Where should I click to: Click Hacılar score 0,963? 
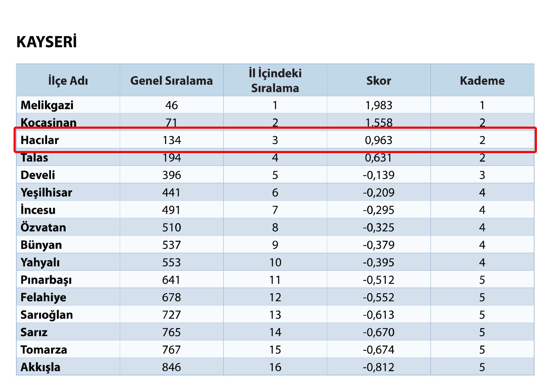[x=379, y=140]
